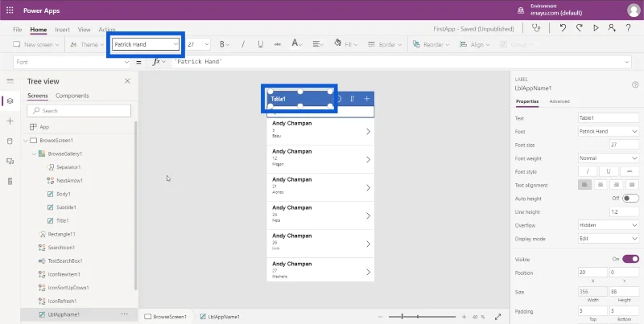This screenshot has height=324, width=644.
Task: Collapse the BrowseGallery1 tree node
Action: (34, 154)
